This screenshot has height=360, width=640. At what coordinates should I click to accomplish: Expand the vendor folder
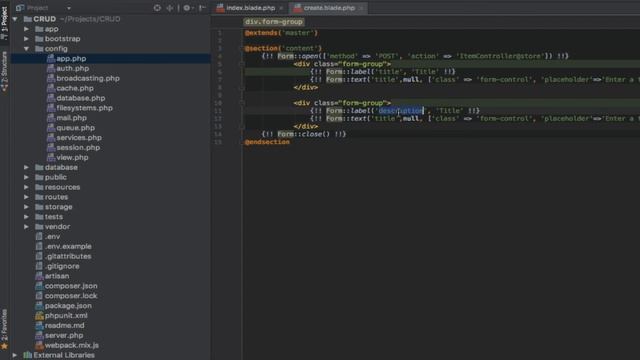[27, 227]
